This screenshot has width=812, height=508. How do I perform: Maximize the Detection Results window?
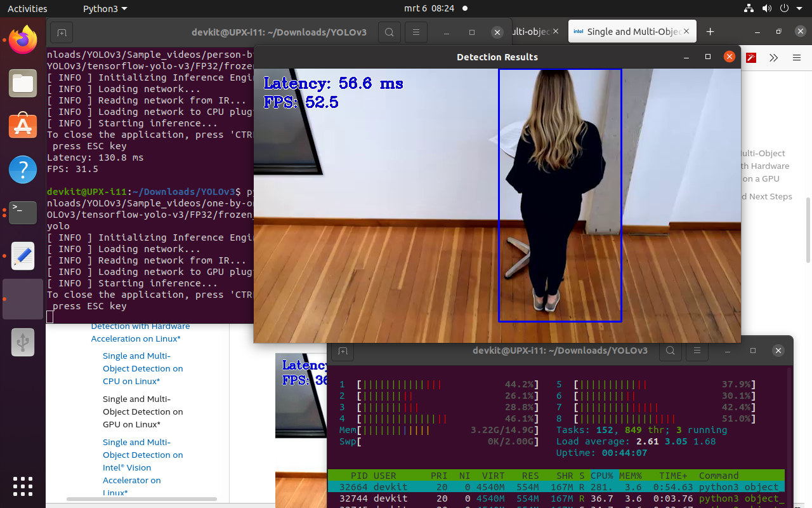point(708,57)
